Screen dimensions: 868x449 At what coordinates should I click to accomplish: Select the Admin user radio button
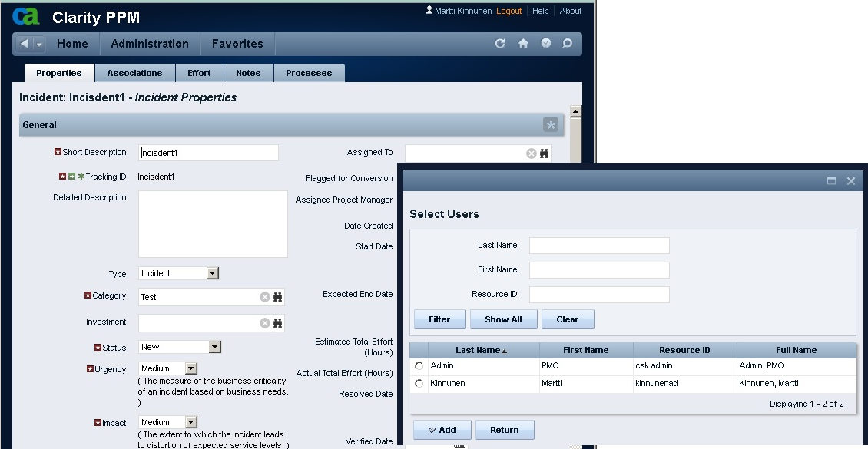419,366
